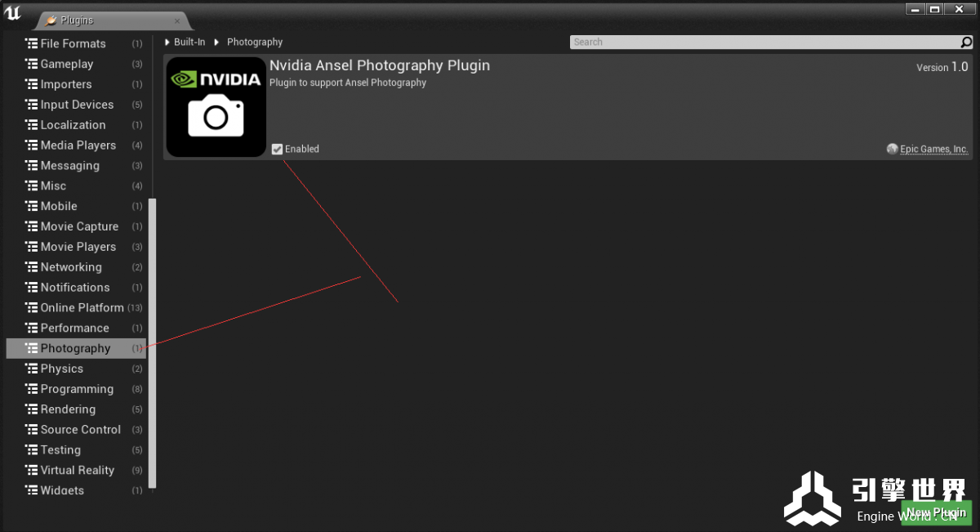Minimize the Plugins window
The width and height of the screenshot is (980, 532).
pos(915,9)
